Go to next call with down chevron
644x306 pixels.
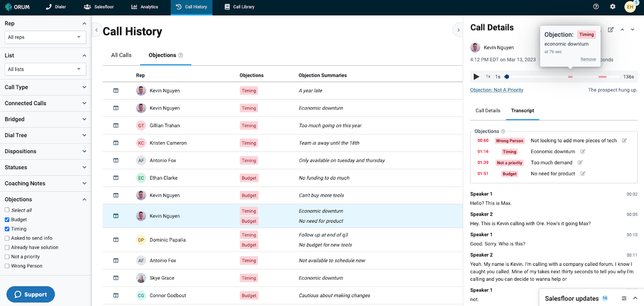pos(632,30)
